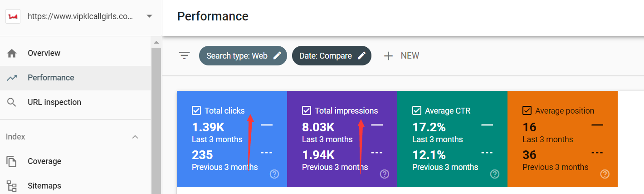Click the Index section heading
Image resolution: width=644 pixels, height=194 pixels.
tap(15, 137)
